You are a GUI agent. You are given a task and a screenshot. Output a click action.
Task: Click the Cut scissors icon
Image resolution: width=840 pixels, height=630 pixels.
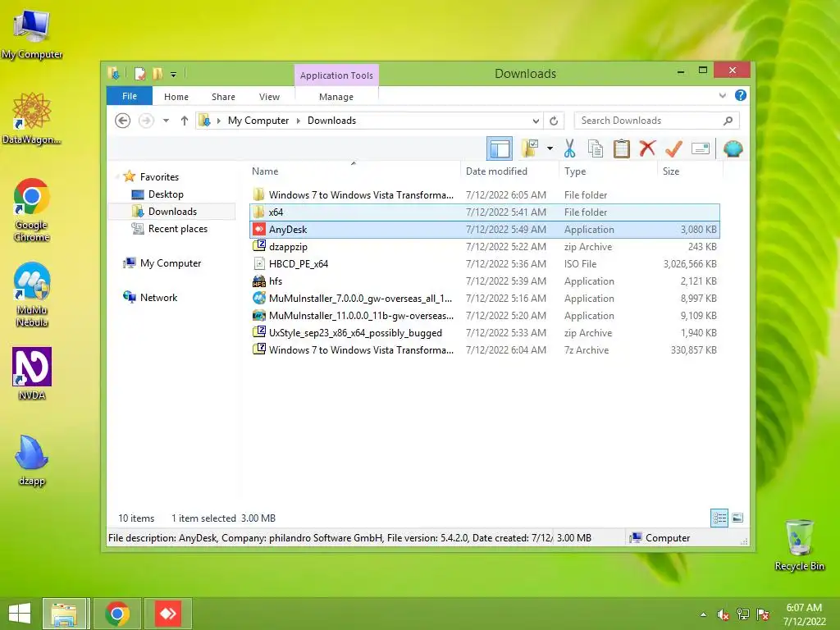click(x=569, y=148)
